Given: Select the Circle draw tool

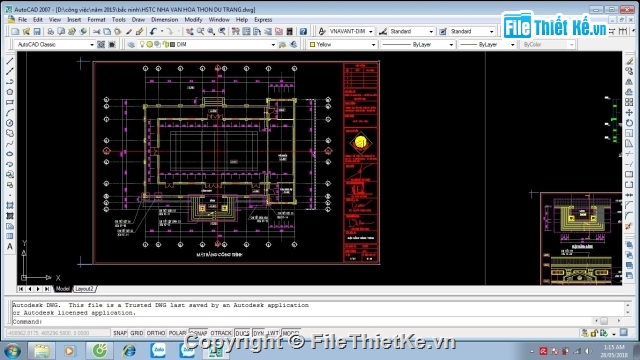Looking at the screenshot, I should coord(10,123).
